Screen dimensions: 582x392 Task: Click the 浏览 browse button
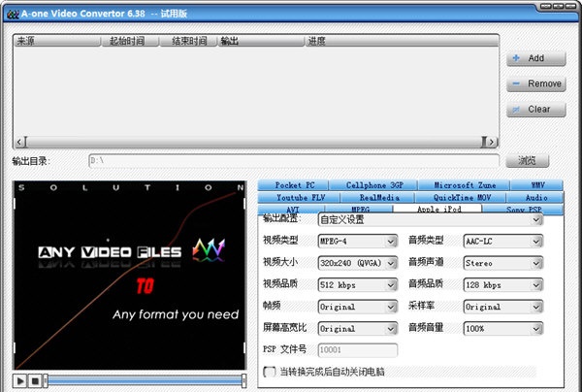click(x=527, y=160)
